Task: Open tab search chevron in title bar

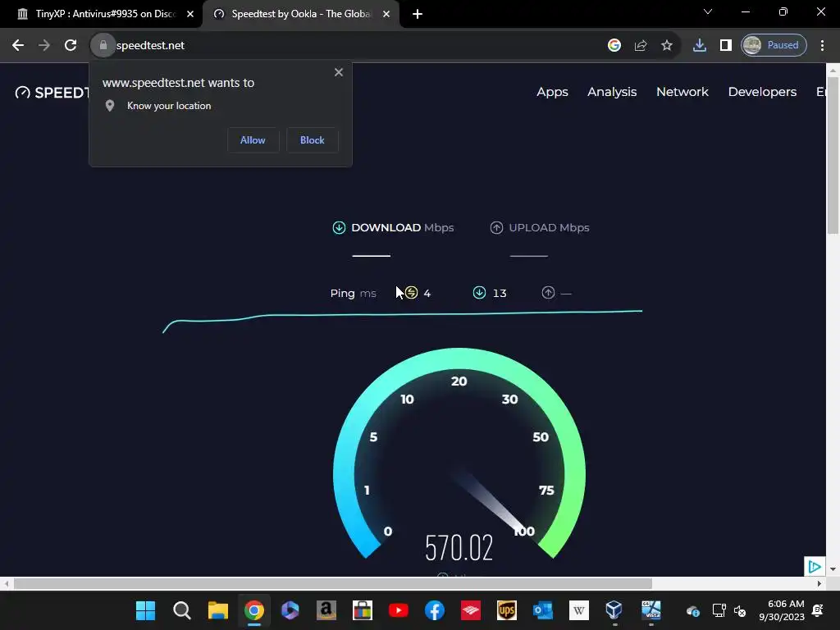Action: pyautogui.click(x=708, y=11)
